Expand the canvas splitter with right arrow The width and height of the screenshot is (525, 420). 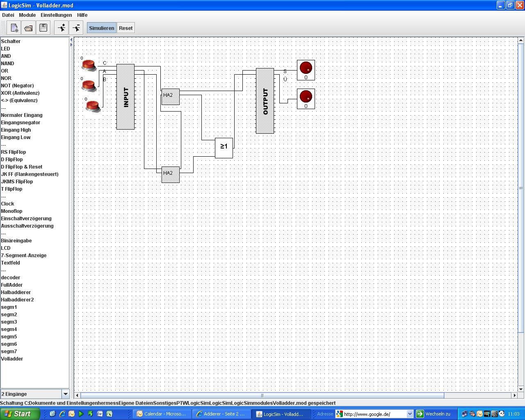pyautogui.click(x=71, y=45)
